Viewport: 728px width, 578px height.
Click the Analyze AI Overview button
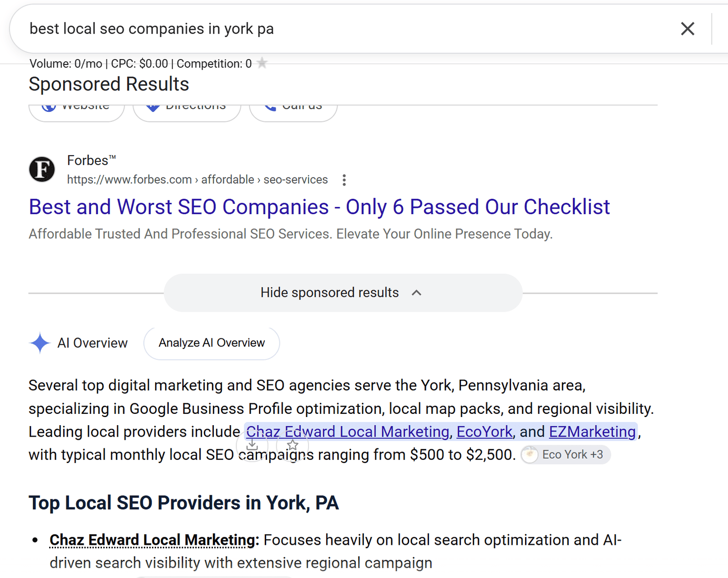(x=212, y=343)
